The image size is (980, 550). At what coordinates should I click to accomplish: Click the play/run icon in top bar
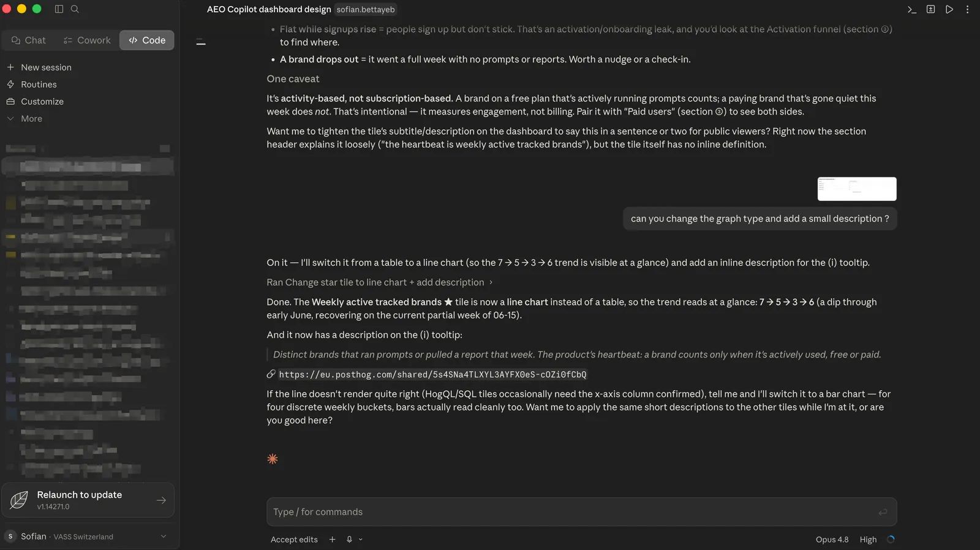(949, 9)
